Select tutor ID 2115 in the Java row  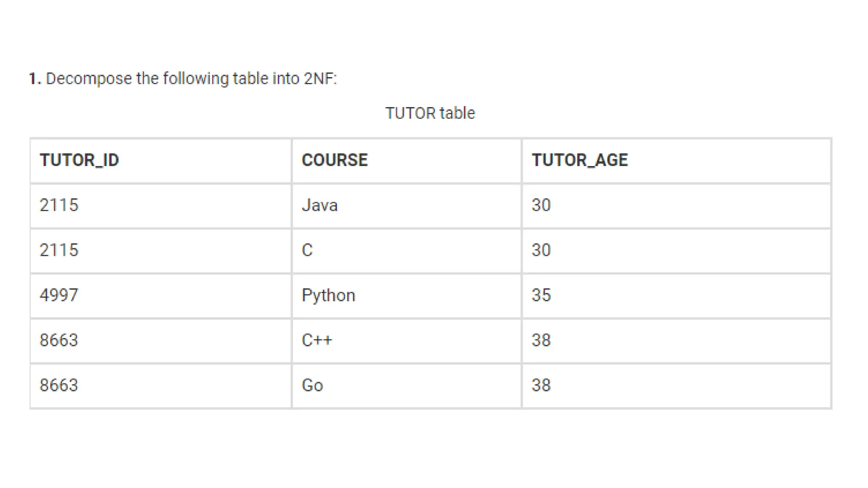[59, 205]
